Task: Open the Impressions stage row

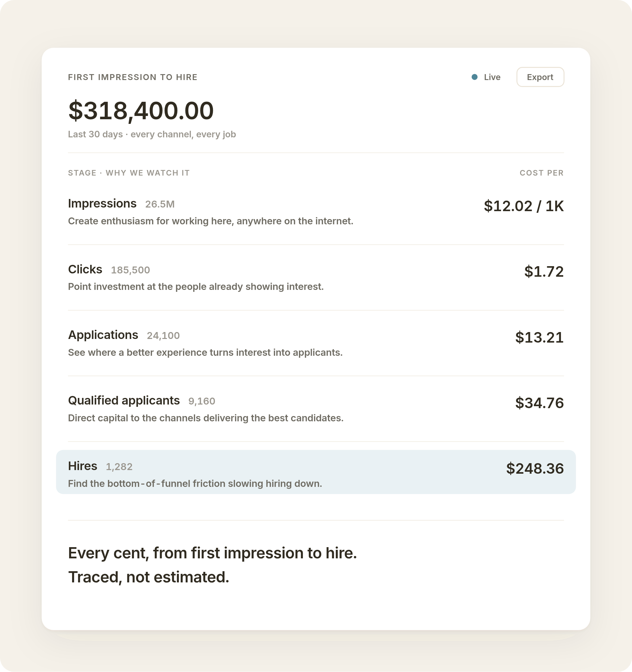Action: pos(316,212)
